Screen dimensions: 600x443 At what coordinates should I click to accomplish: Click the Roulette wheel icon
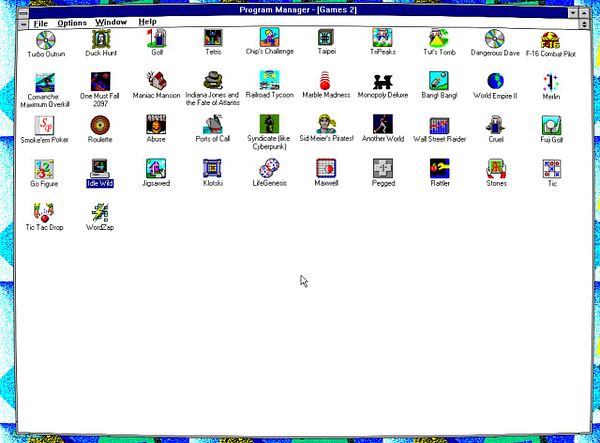click(100, 125)
